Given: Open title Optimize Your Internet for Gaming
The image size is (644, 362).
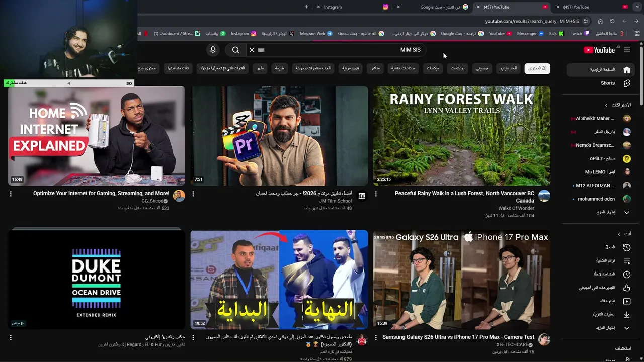Looking at the screenshot, I should 101,193.
